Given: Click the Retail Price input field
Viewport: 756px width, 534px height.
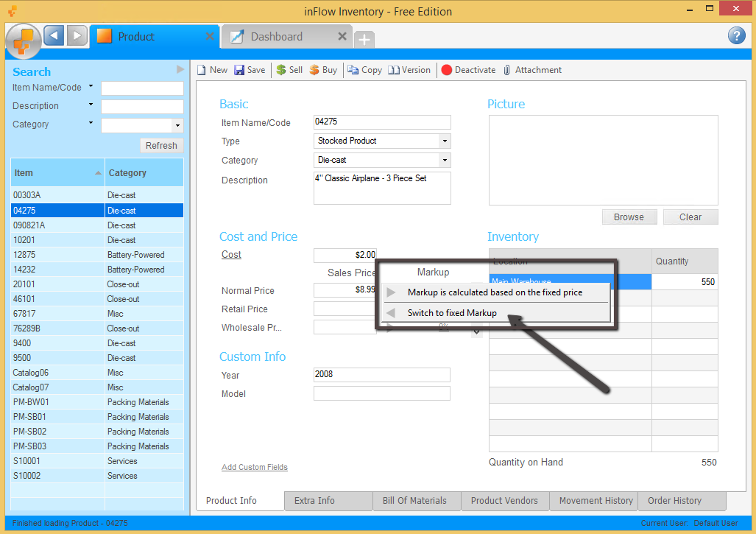Looking at the screenshot, I should (x=345, y=309).
